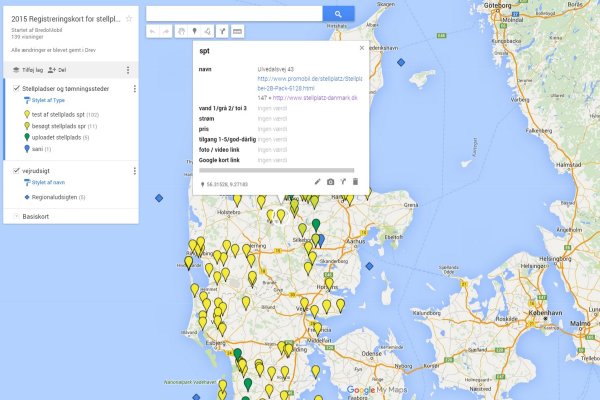Select the add directions tool
600x400 pixels.
tap(222, 32)
